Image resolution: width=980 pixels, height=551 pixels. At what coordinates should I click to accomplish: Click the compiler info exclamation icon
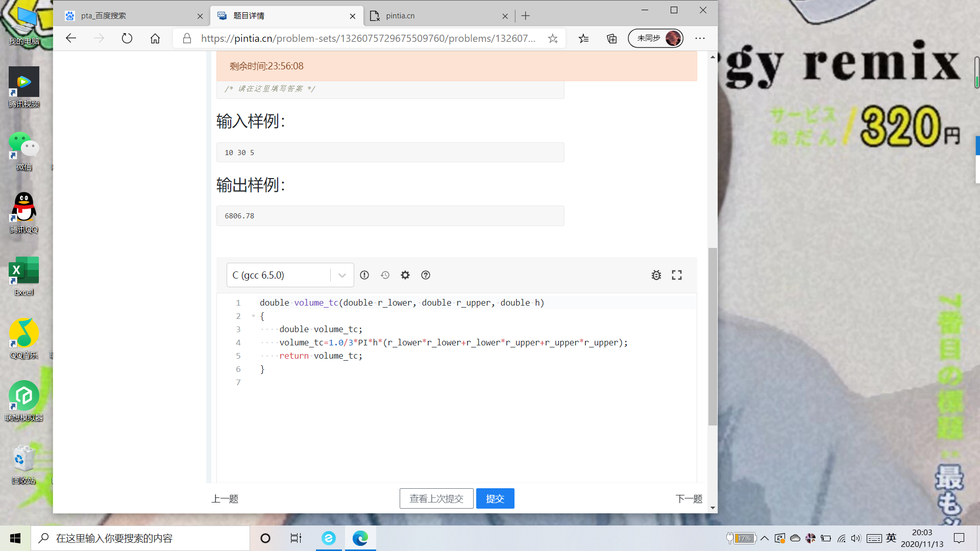click(x=364, y=275)
